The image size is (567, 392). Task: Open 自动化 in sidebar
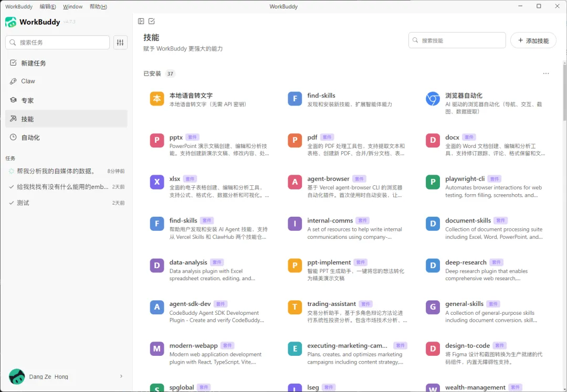tap(66, 137)
